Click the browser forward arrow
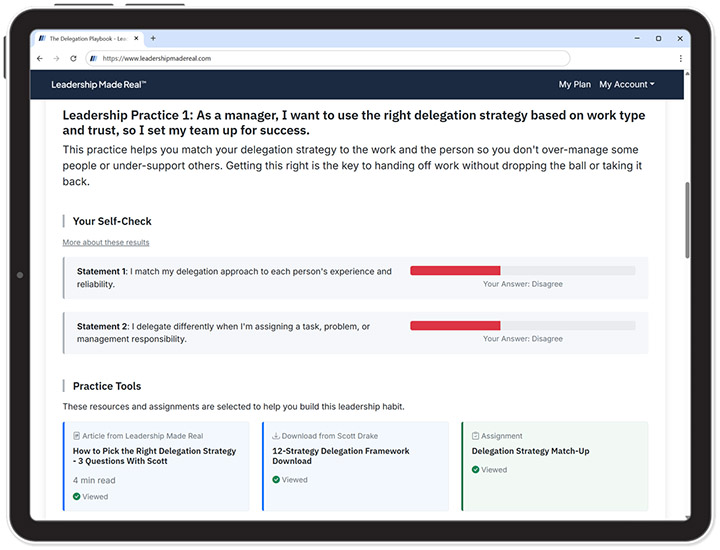Screen dimensions: 720x550 (x=56, y=58)
